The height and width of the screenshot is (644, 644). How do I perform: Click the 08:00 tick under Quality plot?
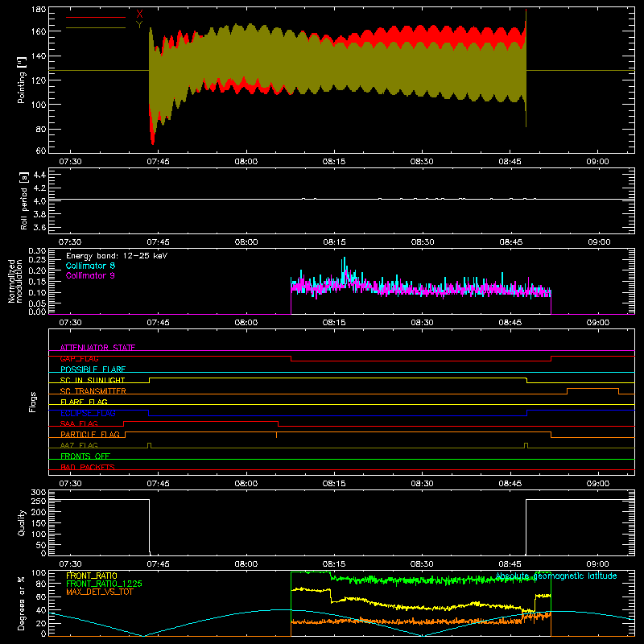click(246, 564)
